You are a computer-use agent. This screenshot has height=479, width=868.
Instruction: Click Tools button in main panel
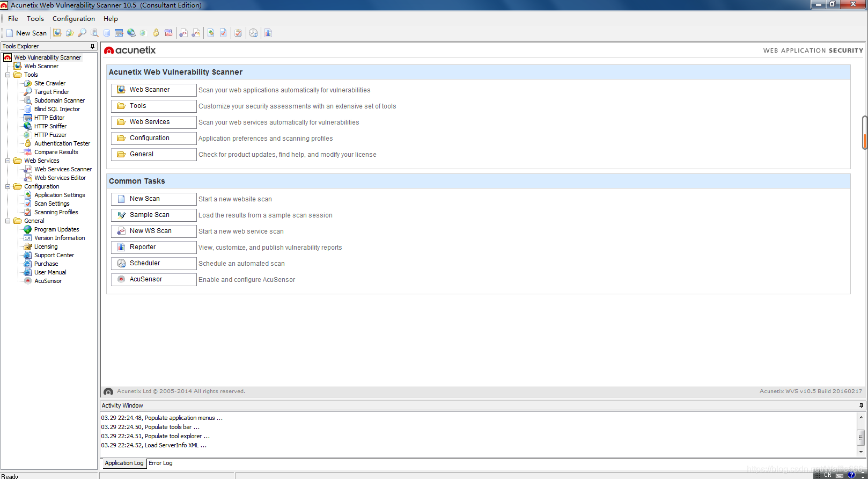[154, 106]
